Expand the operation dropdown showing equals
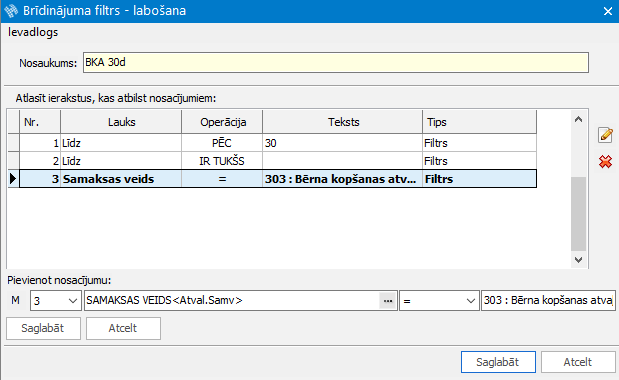 click(x=439, y=301)
